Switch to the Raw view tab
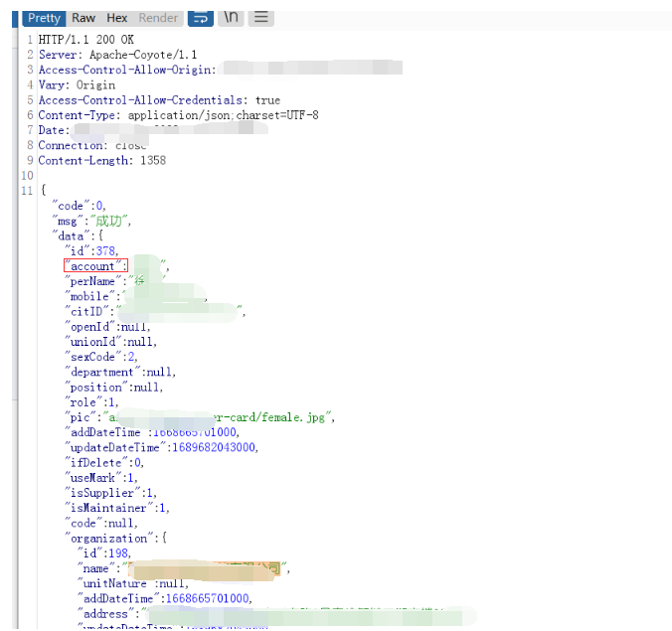The height and width of the screenshot is (631, 672). point(84,18)
